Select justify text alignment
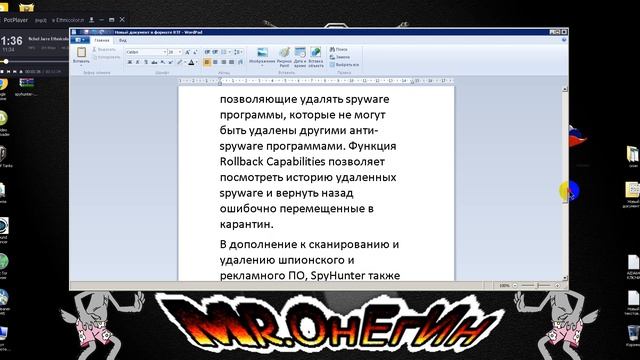This screenshot has height=360, width=640. tap(231, 62)
